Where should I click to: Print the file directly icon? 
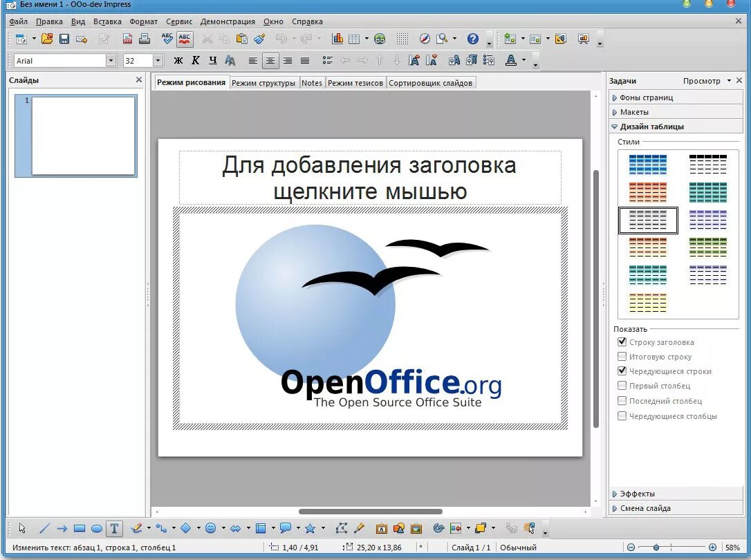144,39
